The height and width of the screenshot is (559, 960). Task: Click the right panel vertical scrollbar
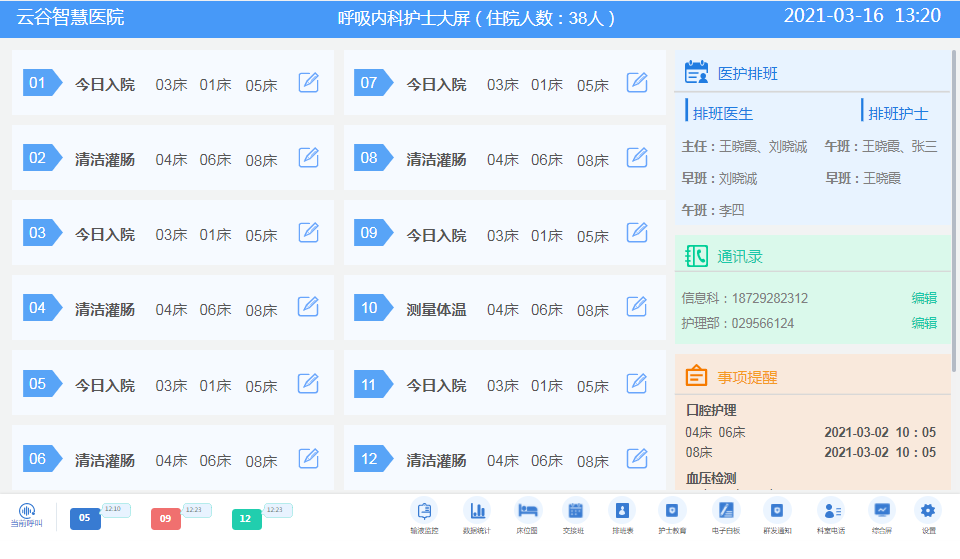954,200
